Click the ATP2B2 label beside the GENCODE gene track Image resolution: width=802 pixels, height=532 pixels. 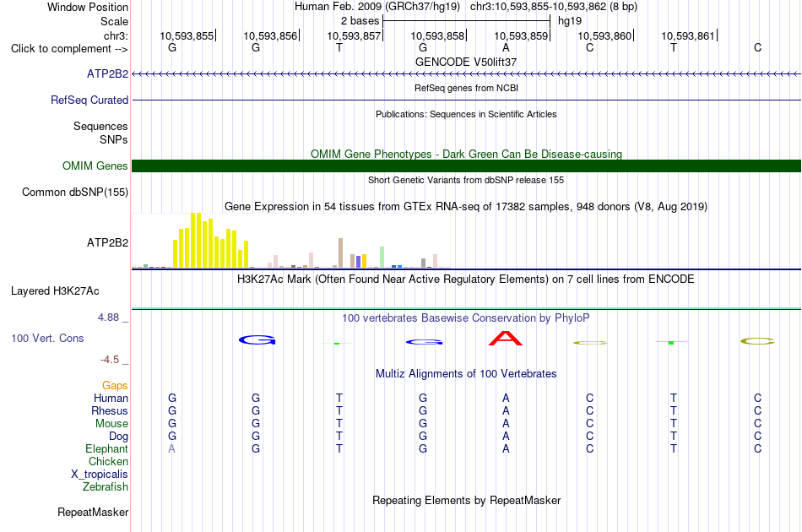point(107,73)
